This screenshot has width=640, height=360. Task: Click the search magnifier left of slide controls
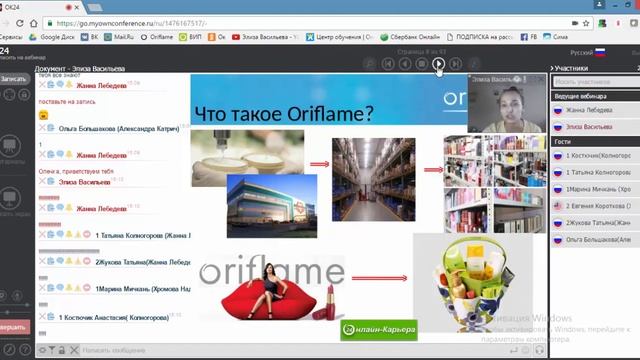coord(370,64)
